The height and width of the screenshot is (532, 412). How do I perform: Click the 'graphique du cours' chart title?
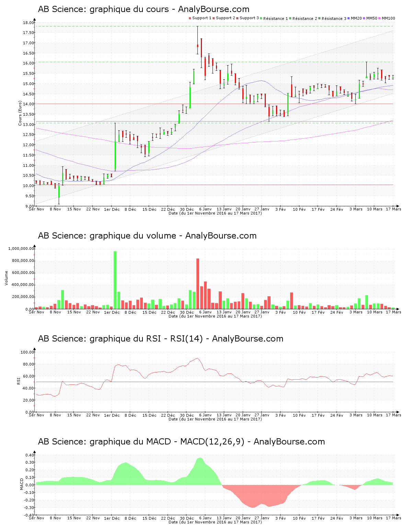144,9
